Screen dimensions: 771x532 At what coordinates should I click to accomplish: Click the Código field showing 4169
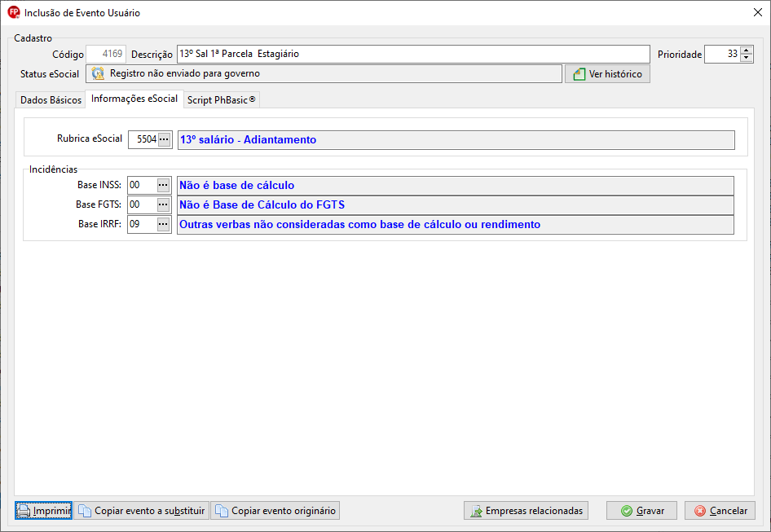106,54
